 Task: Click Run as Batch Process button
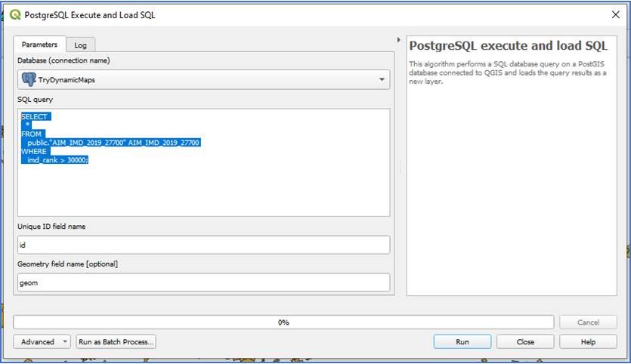[116, 341]
